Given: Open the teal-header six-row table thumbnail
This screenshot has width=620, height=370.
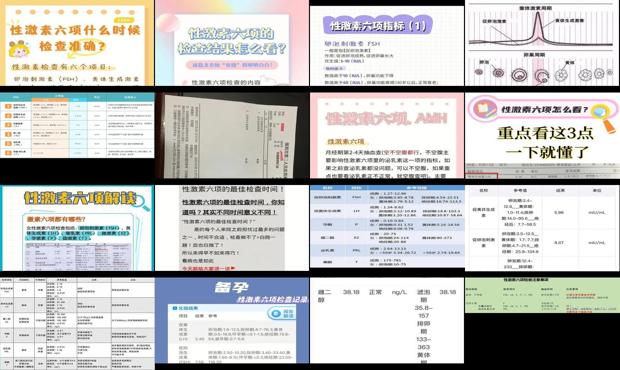Looking at the screenshot, I should click(77, 125).
